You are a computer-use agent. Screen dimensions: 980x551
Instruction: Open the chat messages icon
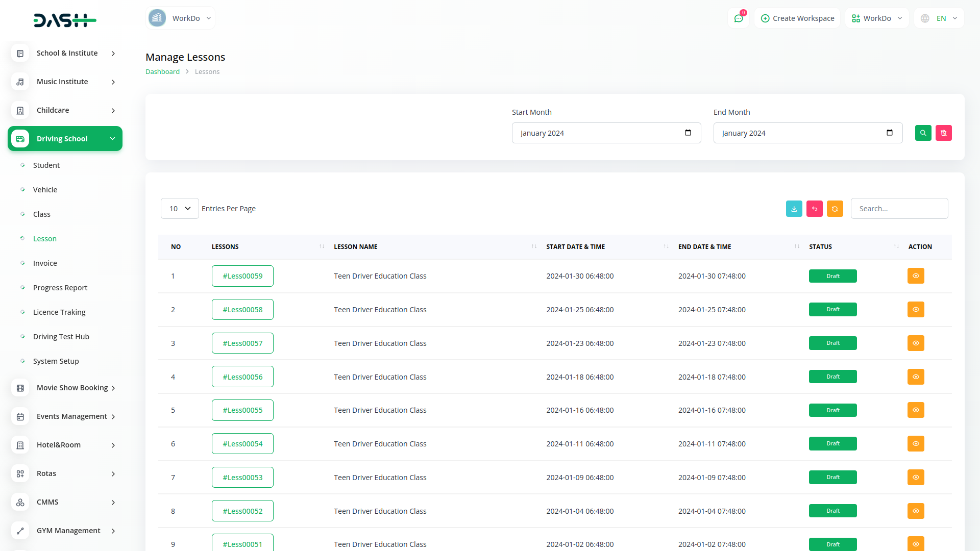click(738, 18)
